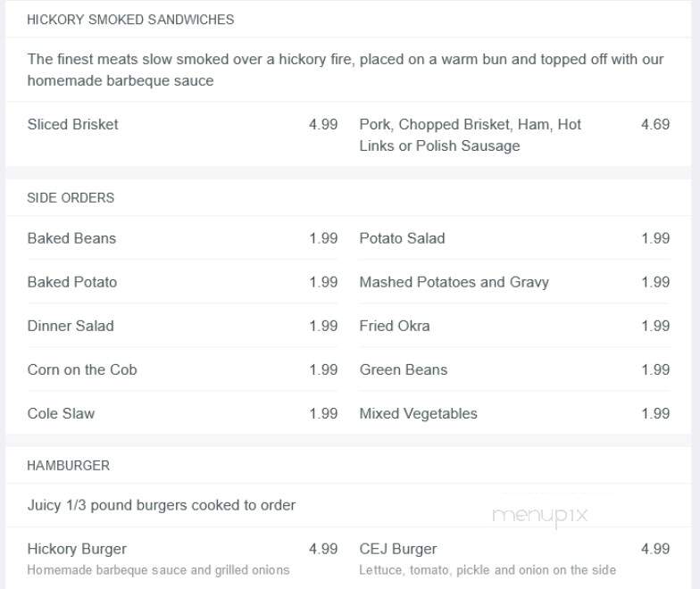
Task: Select the Baked Potato item
Action: 71,282
